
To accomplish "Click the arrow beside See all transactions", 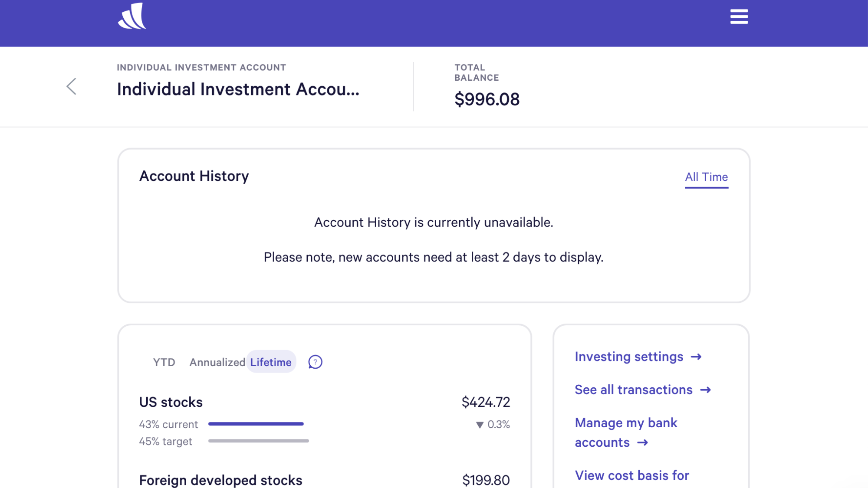I will tap(706, 390).
